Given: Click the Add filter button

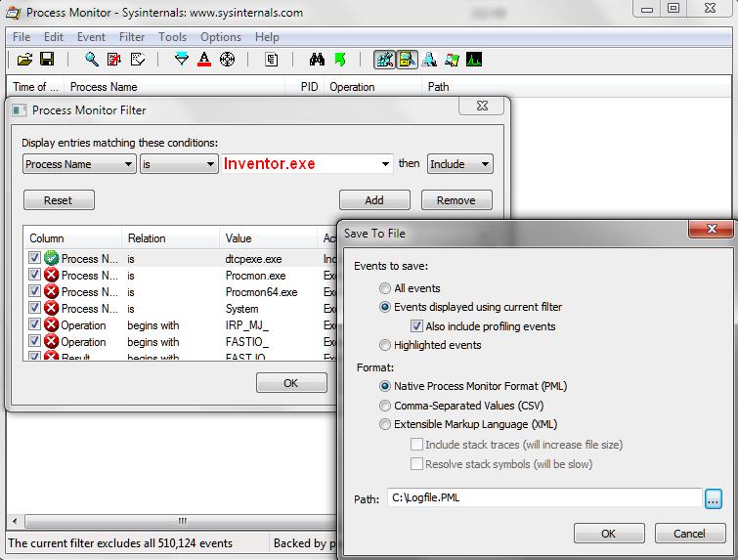Looking at the screenshot, I should (x=374, y=200).
